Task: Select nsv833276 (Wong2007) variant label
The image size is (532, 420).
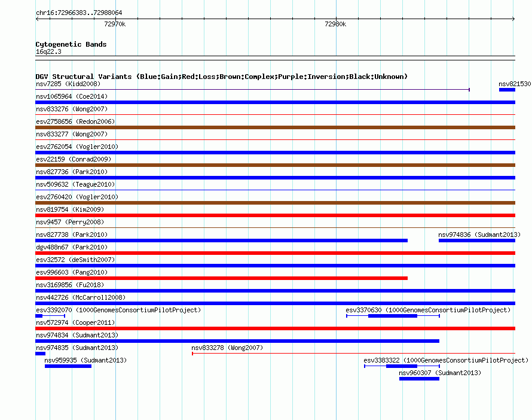Action: pyautogui.click(x=72, y=109)
